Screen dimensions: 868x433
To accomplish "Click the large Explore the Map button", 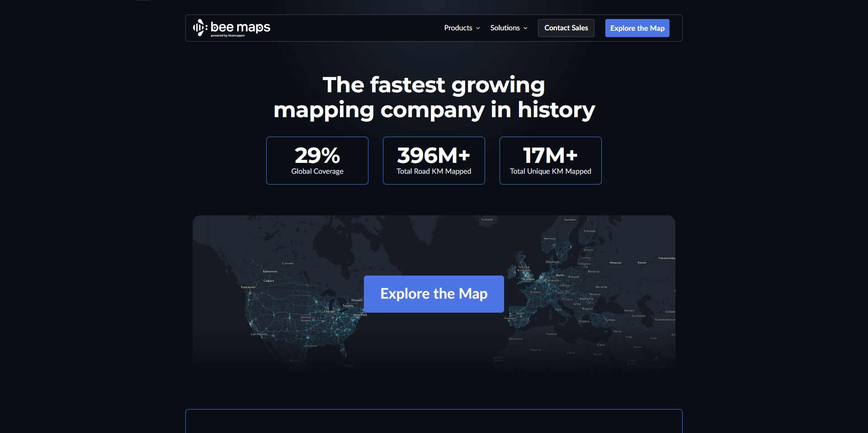I will [x=434, y=294].
